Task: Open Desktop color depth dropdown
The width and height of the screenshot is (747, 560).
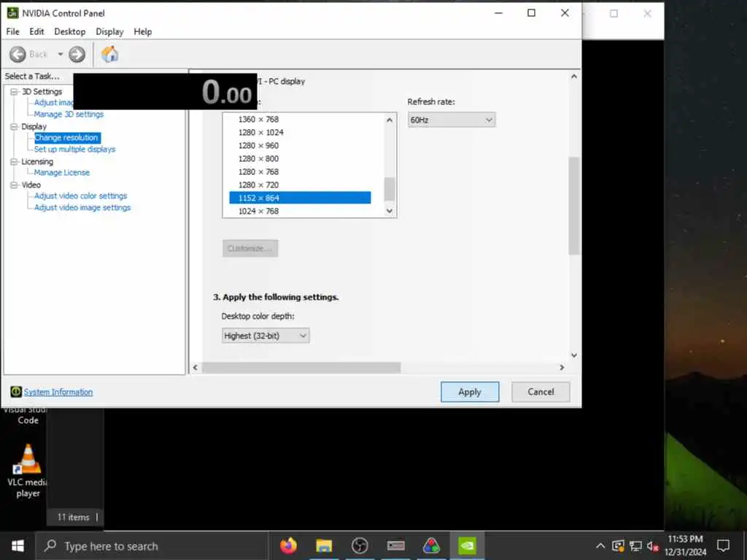Action: (x=266, y=335)
